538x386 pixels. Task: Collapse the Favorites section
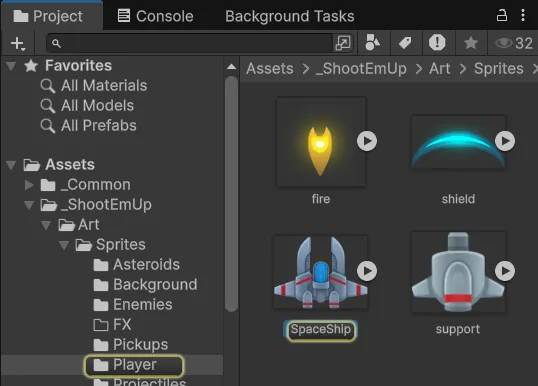(x=11, y=66)
